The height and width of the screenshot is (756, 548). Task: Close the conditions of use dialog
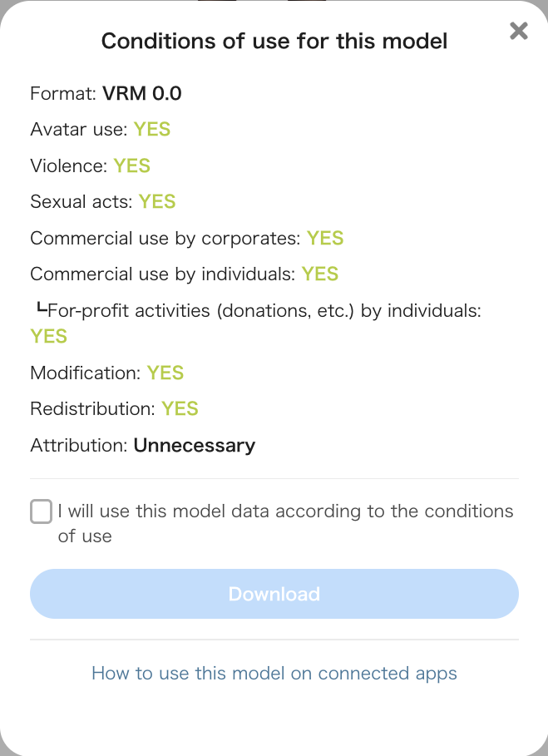click(519, 31)
